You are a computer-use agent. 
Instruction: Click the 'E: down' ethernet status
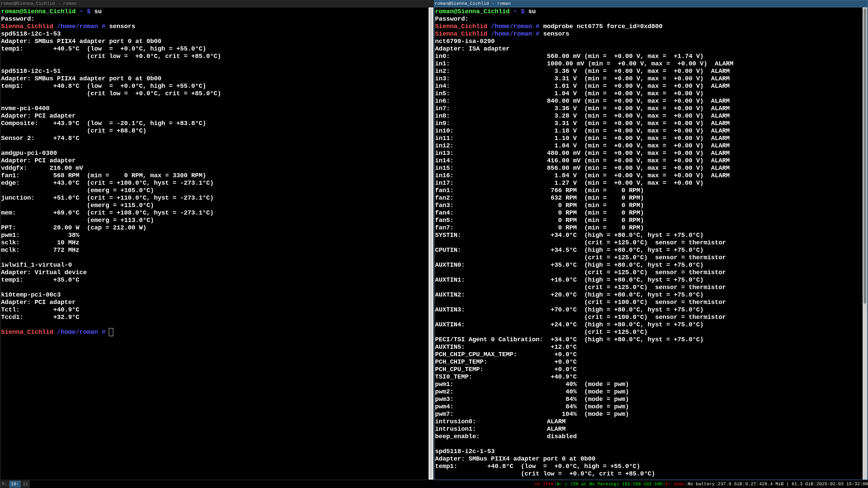click(675, 484)
